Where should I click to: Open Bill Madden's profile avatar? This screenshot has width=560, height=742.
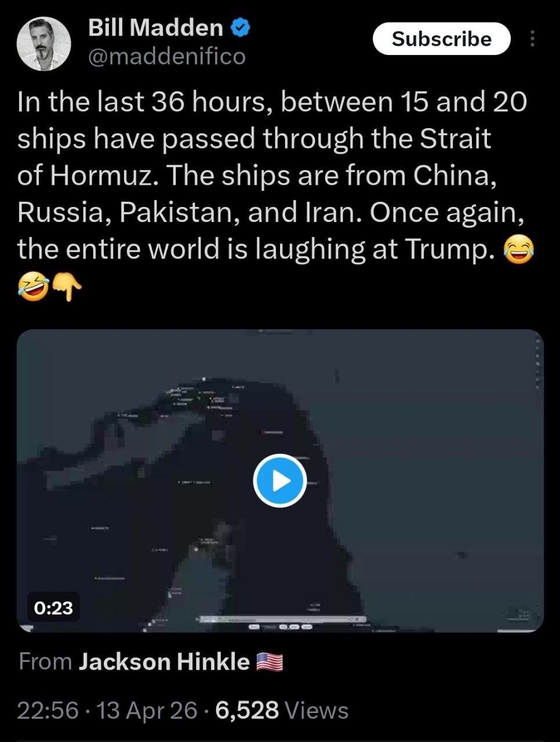point(44,43)
